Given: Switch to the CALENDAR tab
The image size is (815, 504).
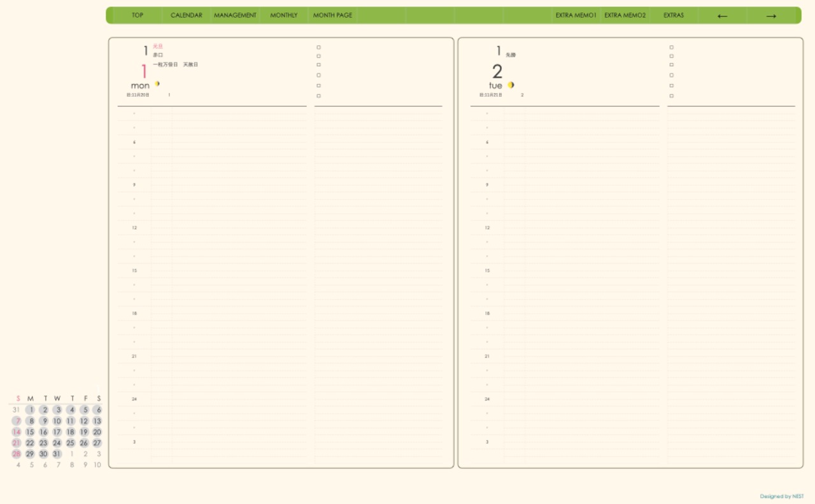Looking at the screenshot, I should [187, 15].
